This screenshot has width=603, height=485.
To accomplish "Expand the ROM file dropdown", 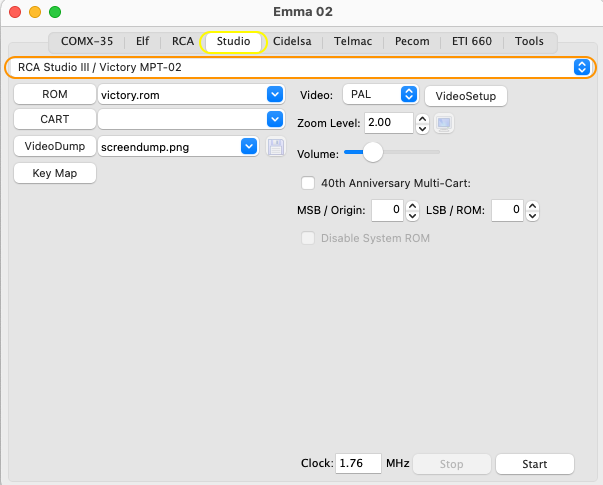I will (x=275, y=95).
